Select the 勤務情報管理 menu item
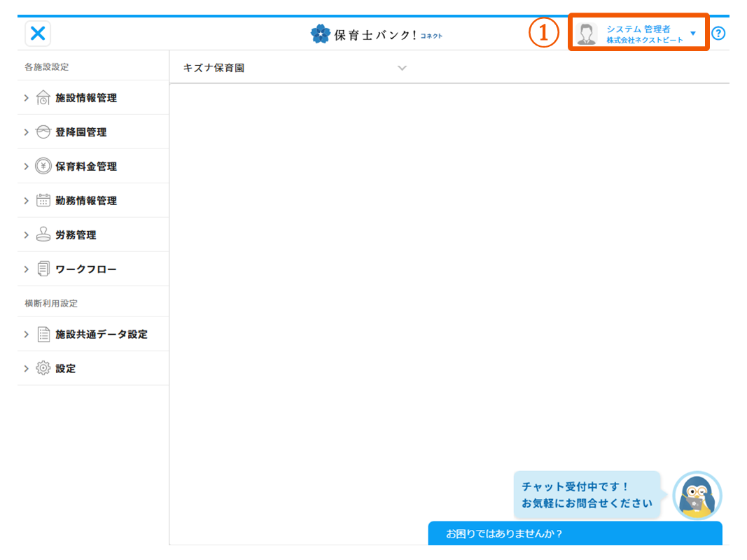 [x=86, y=201]
